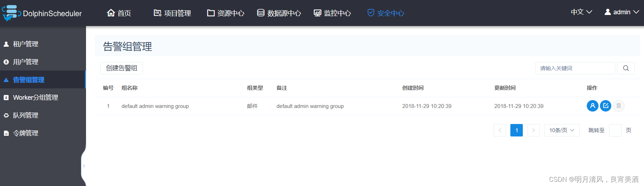644x186 pixels.
Task: Click group name 'default admin warning group'
Action: tap(155, 106)
